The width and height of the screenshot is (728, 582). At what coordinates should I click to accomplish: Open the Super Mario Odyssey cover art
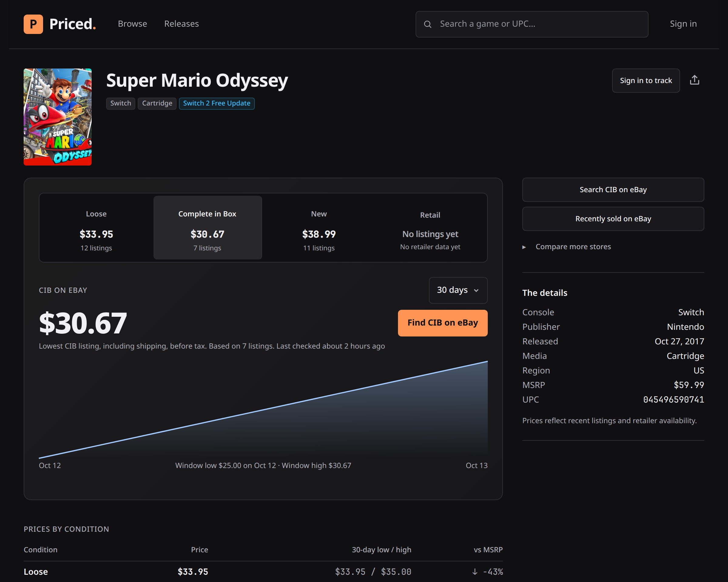pyautogui.click(x=57, y=117)
